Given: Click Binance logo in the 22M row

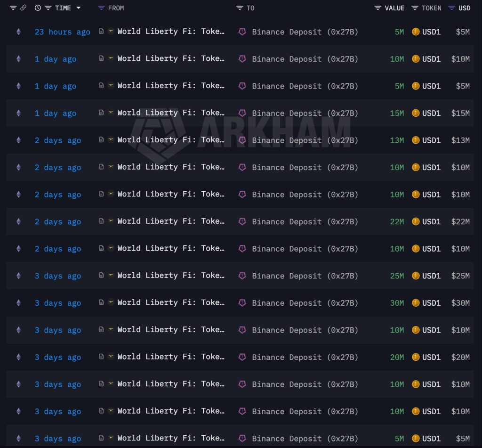Looking at the screenshot, I should (x=242, y=221).
